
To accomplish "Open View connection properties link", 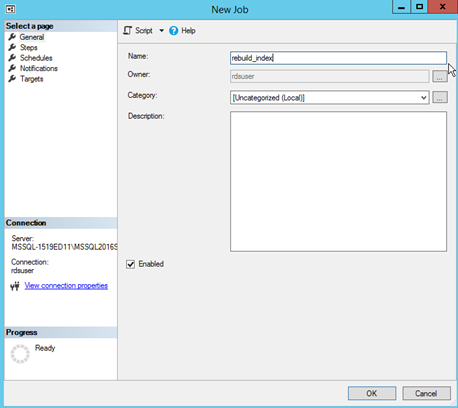I will tap(66, 286).
